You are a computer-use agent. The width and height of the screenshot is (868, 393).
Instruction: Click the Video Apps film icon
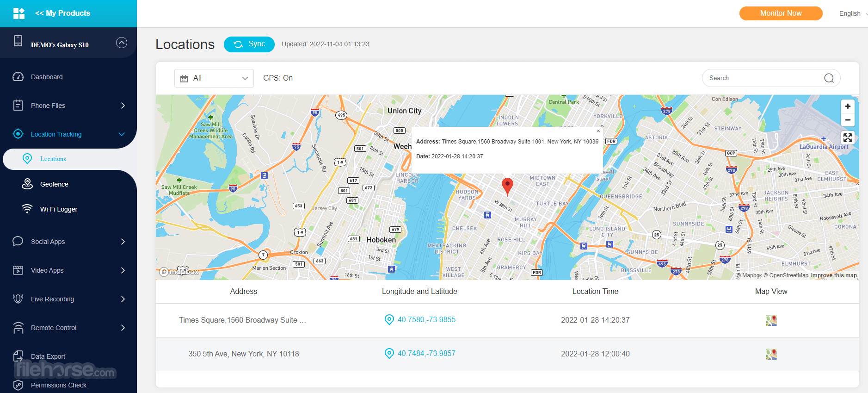click(18, 270)
